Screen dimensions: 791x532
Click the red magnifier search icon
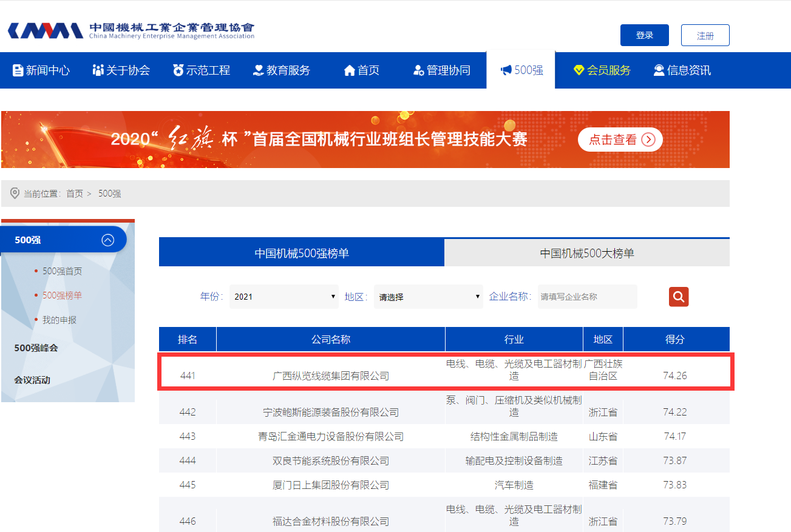[x=679, y=297]
